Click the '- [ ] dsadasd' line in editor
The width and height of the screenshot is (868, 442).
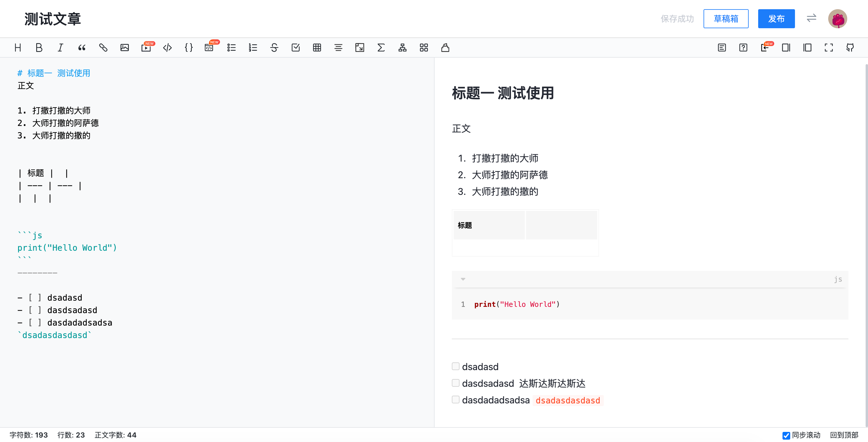[x=50, y=298]
